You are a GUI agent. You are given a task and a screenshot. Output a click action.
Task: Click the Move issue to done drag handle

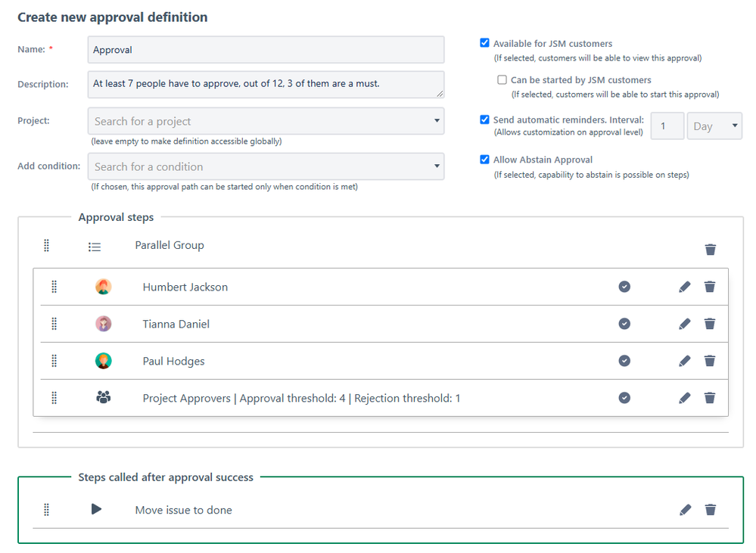coord(46,510)
